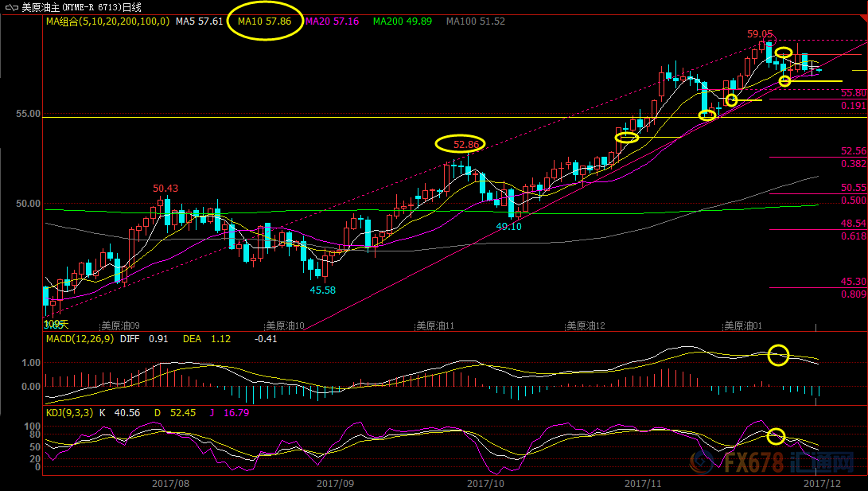
Task: Click the linked-chart icon before the title
Action: pos(10,6)
